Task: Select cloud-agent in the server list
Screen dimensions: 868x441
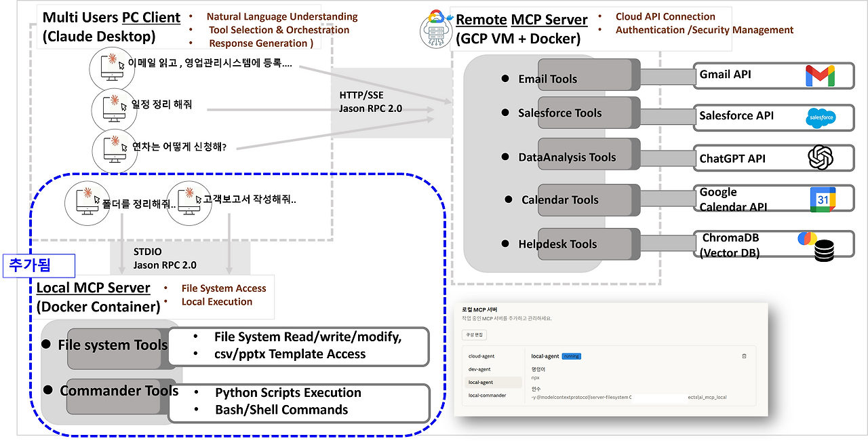Action: 481,356
